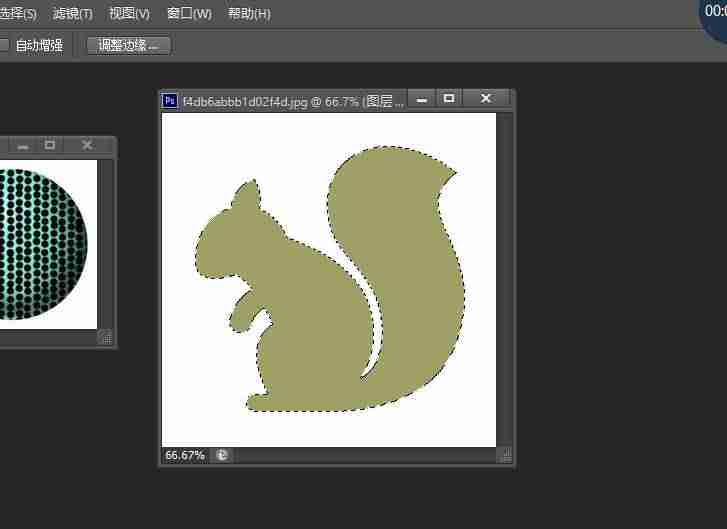The width and height of the screenshot is (727, 529).
Task: Click the 调整边缘... button
Action: [x=129, y=45]
